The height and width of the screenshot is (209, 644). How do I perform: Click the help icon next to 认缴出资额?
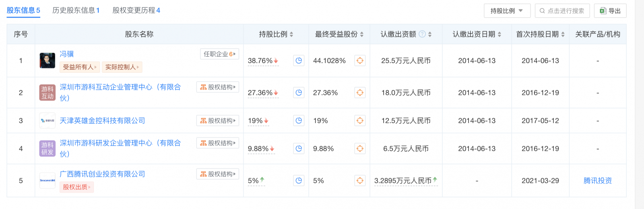point(422,34)
